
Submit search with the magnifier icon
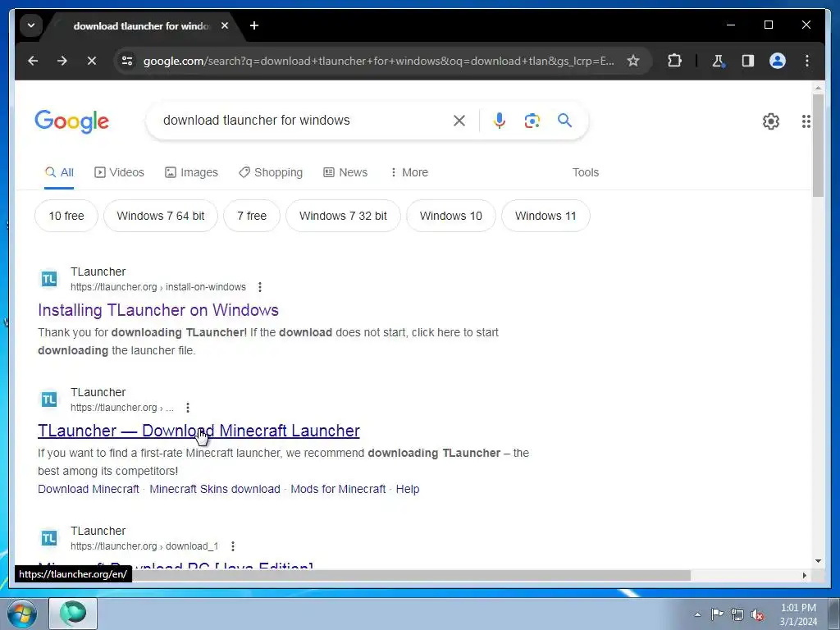(x=564, y=121)
